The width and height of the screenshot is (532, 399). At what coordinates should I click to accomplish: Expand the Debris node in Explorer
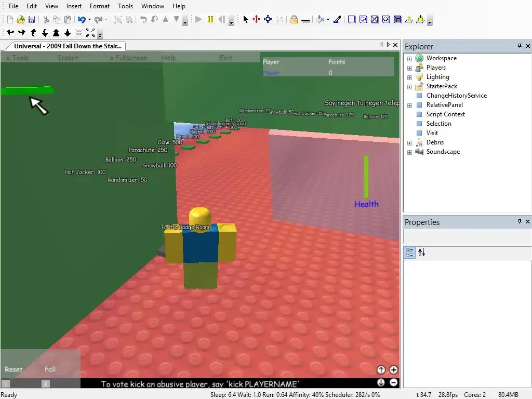[409, 143]
